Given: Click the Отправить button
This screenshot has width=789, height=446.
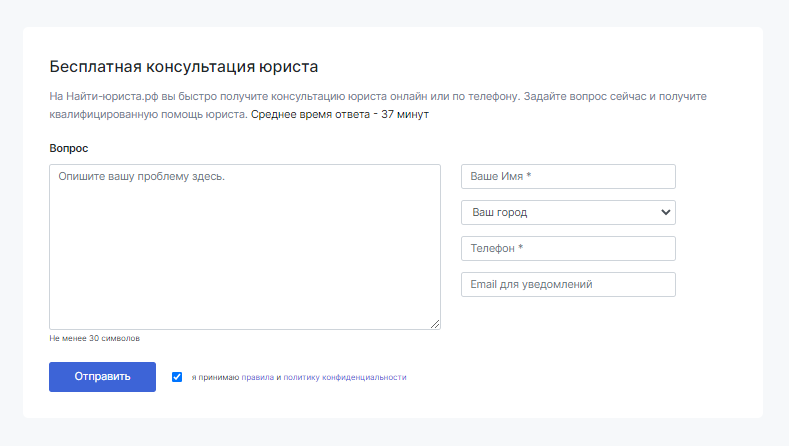Looking at the screenshot, I should pyautogui.click(x=102, y=377).
